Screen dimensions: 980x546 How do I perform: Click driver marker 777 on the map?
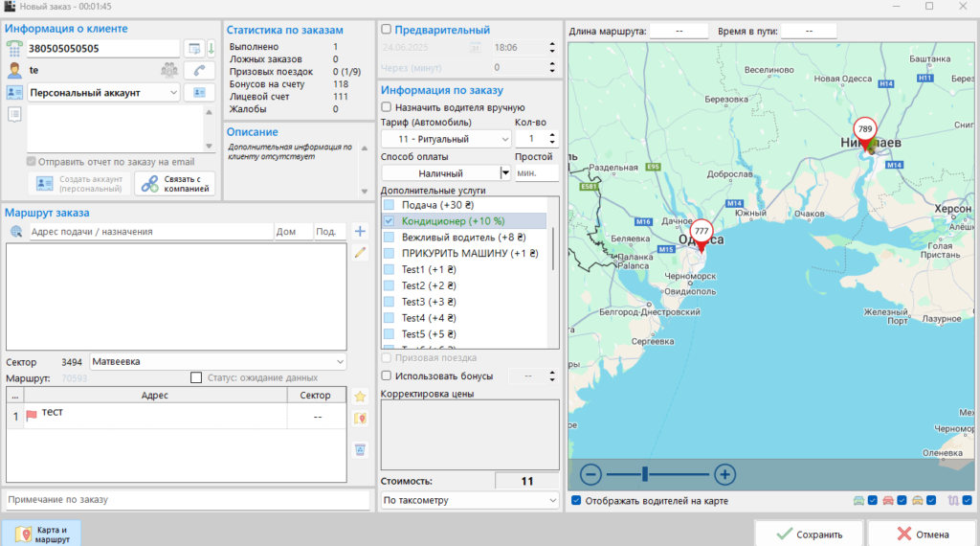click(702, 233)
